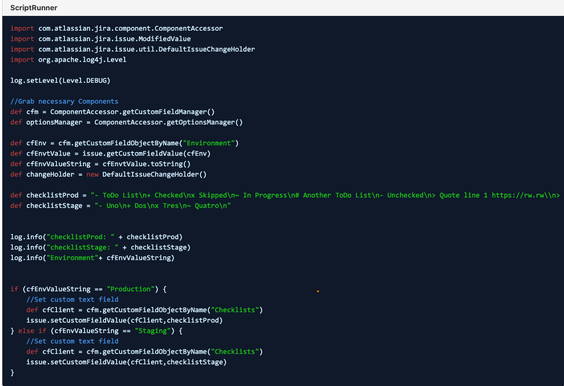The image size is (564, 386).
Task: Click the def cfEnvValueString line
Action: coord(100,164)
